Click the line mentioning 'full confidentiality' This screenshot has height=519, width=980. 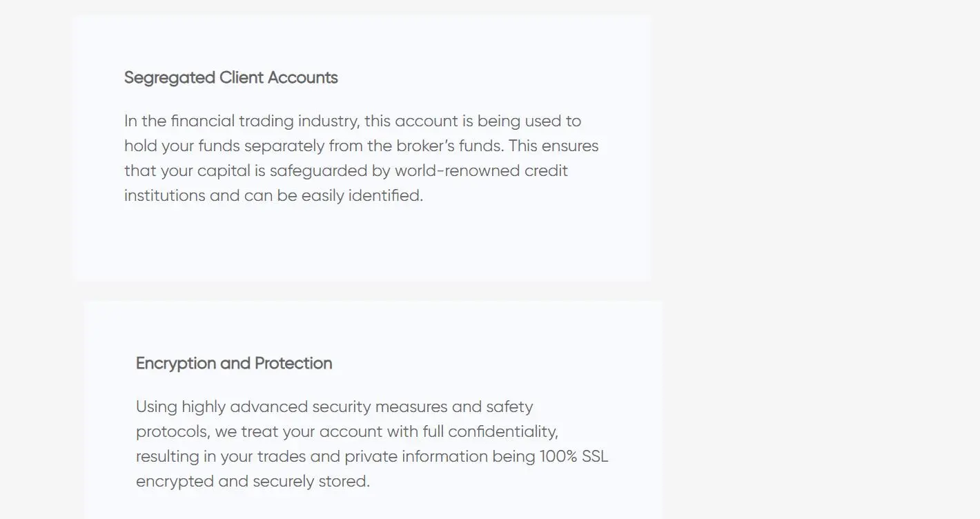tap(347, 432)
